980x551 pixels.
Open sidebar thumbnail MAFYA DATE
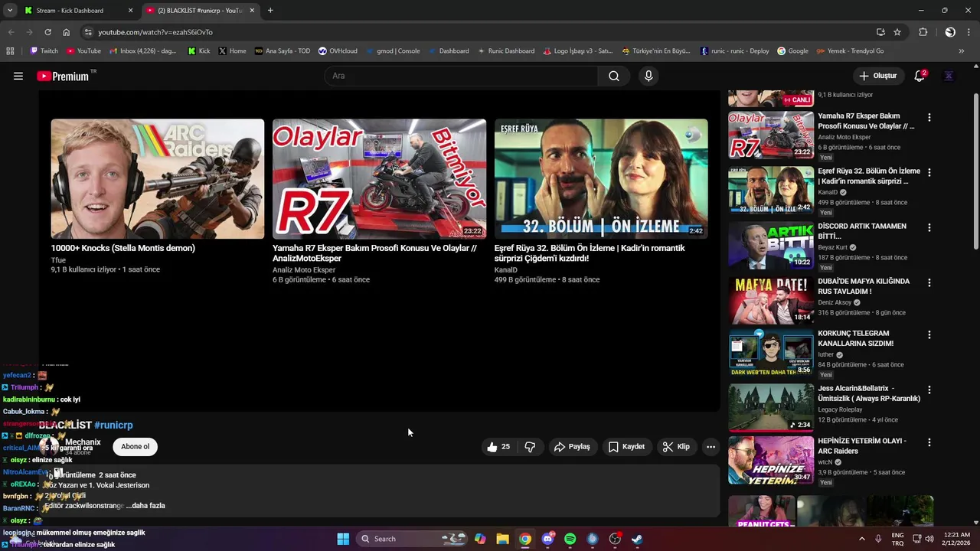pyautogui.click(x=771, y=301)
